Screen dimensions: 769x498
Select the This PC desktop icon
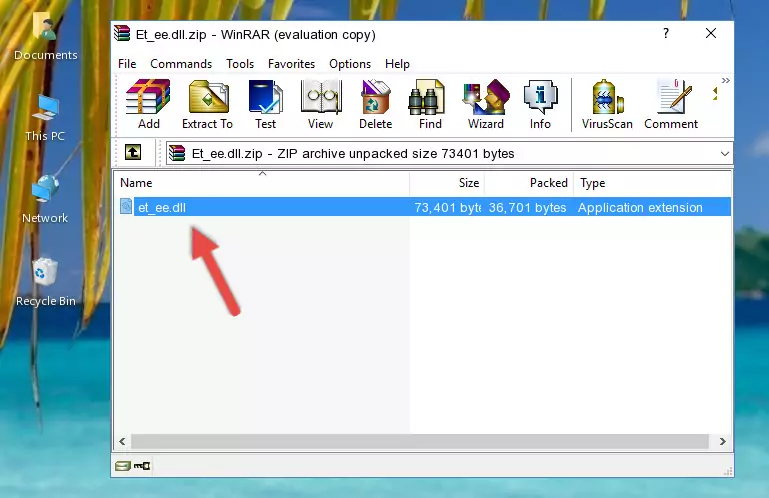pyautogui.click(x=45, y=119)
